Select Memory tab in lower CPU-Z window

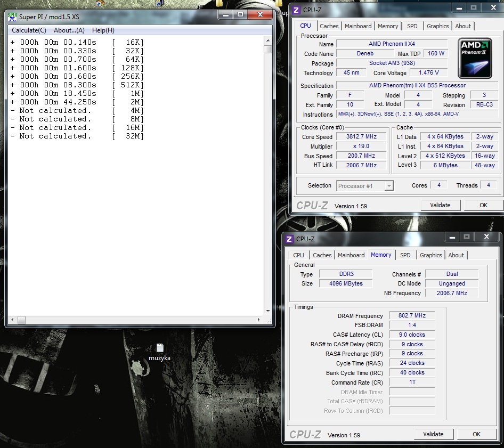pos(381,255)
